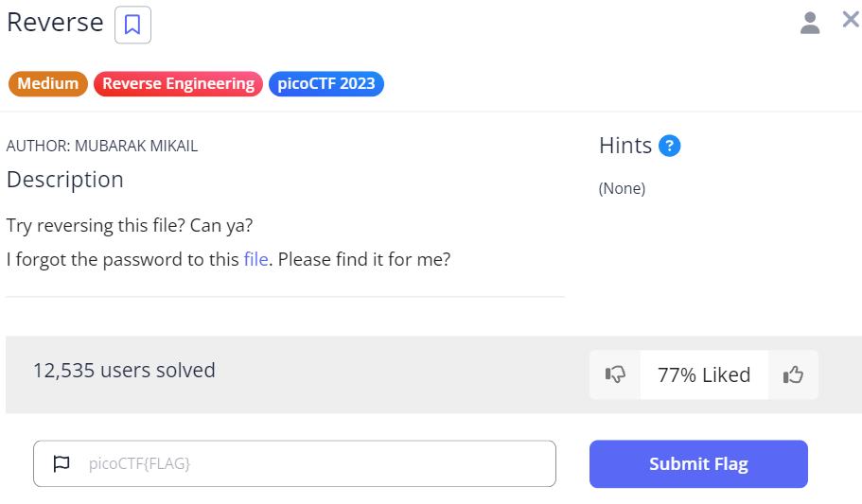The width and height of the screenshot is (862, 504).
Task: Click the 12,535 users solved text
Action: point(124,370)
